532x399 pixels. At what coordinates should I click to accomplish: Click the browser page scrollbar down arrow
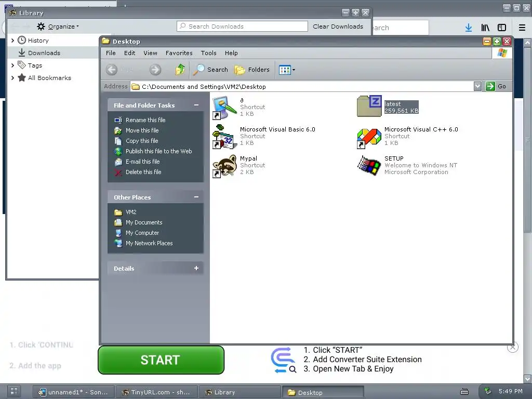(x=528, y=378)
